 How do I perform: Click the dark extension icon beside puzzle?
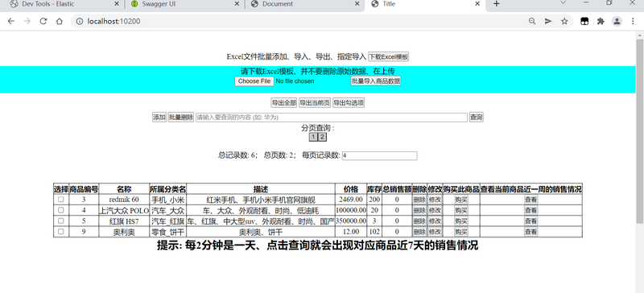[x=584, y=22]
